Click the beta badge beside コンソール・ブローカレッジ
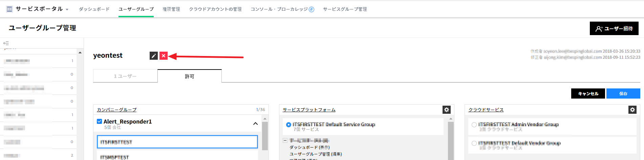This screenshot has width=644, height=160. click(312, 9)
